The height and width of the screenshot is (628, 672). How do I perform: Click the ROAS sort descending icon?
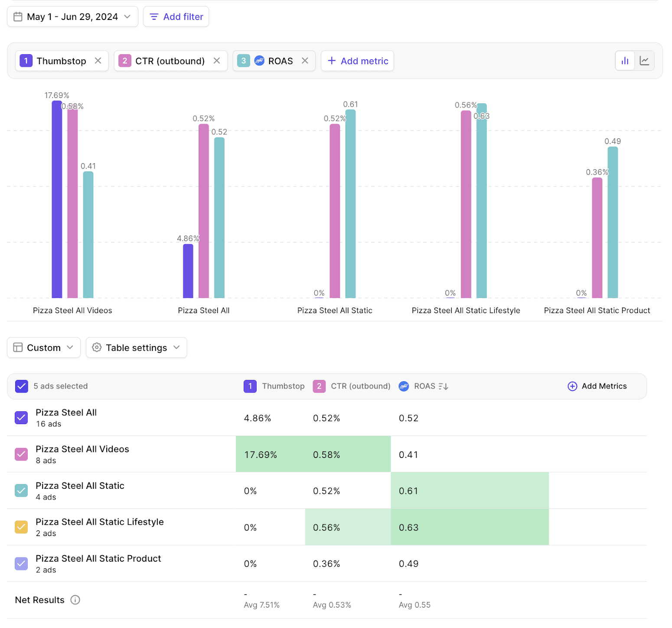pos(444,386)
